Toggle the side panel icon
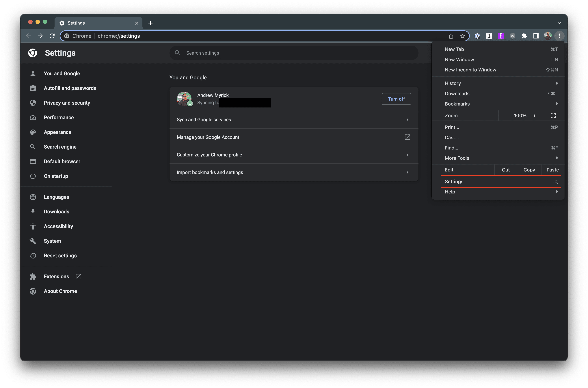Viewport: 588px width, 388px height. click(x=536, y=36)
